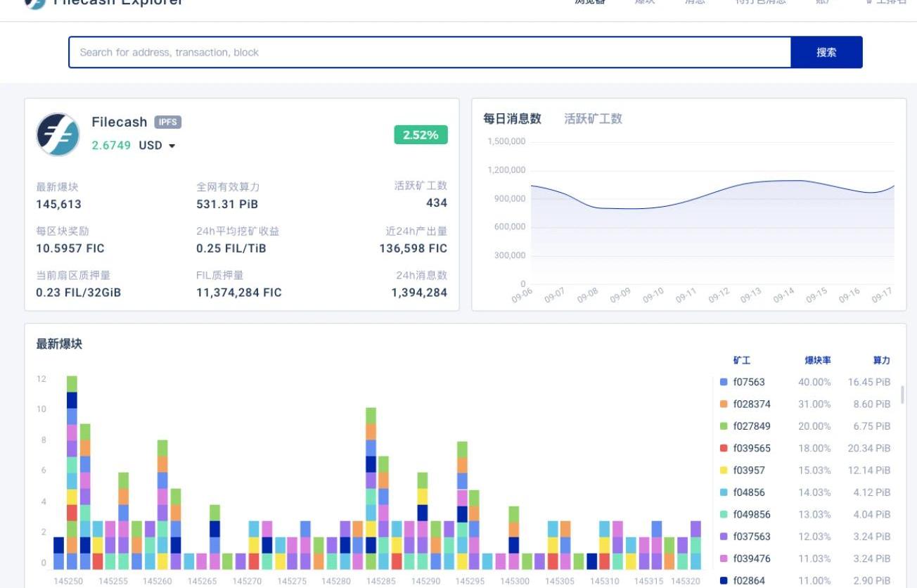Click the miner legend scrollbar
Screen dimensions: 917x588
click(x=902, y=395)
